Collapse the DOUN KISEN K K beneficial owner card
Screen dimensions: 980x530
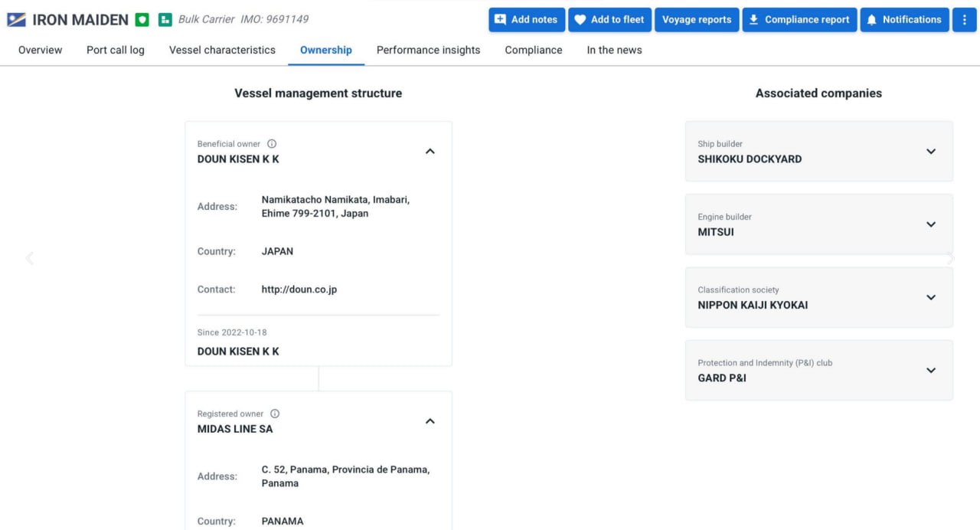[430, 152]
